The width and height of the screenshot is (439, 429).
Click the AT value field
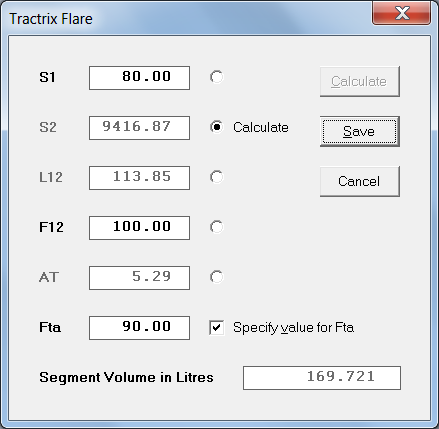(x=139, y=278)
